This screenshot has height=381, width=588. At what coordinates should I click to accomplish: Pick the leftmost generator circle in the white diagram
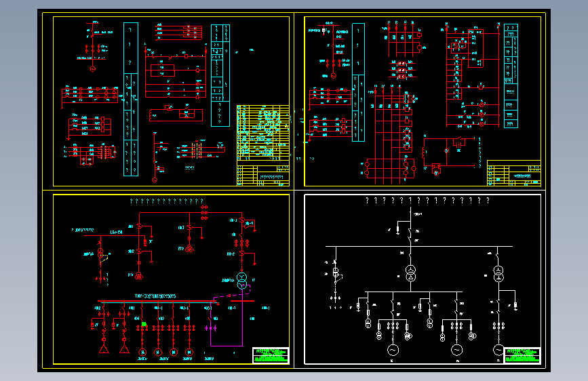tap(393, 350)
